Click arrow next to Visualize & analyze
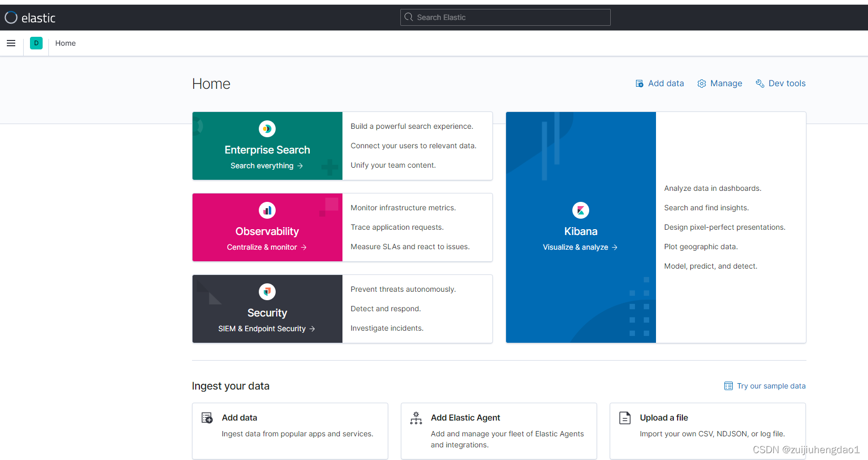 (x=614, y=247)
